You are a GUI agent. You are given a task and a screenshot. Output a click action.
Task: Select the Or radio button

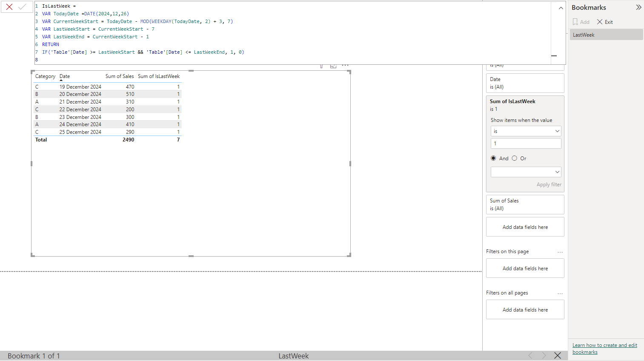tap(515, 158)
